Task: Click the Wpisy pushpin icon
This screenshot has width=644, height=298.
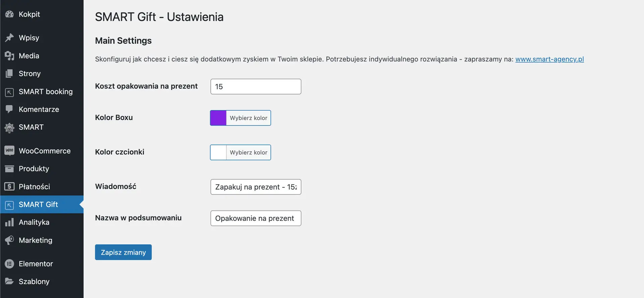Action: click(9, 38)
